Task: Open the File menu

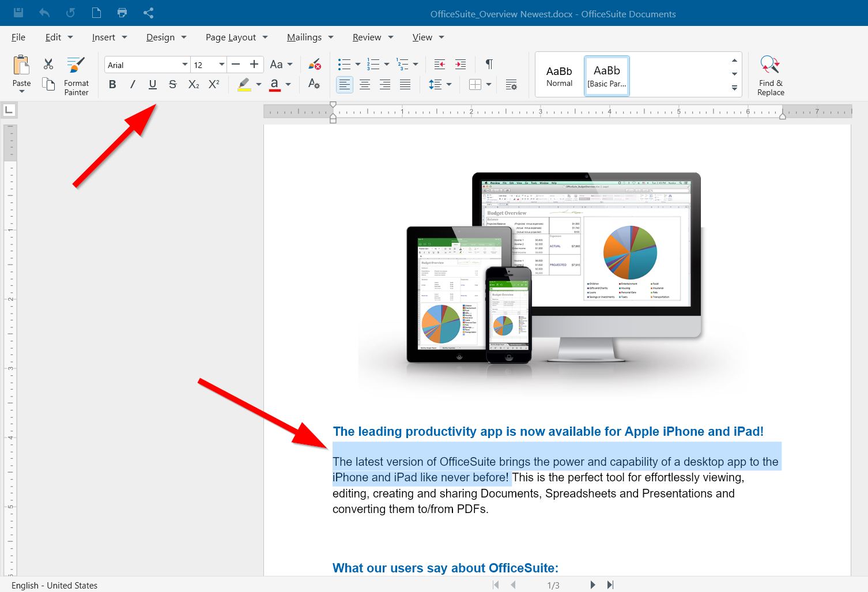Action: point(18,37)
